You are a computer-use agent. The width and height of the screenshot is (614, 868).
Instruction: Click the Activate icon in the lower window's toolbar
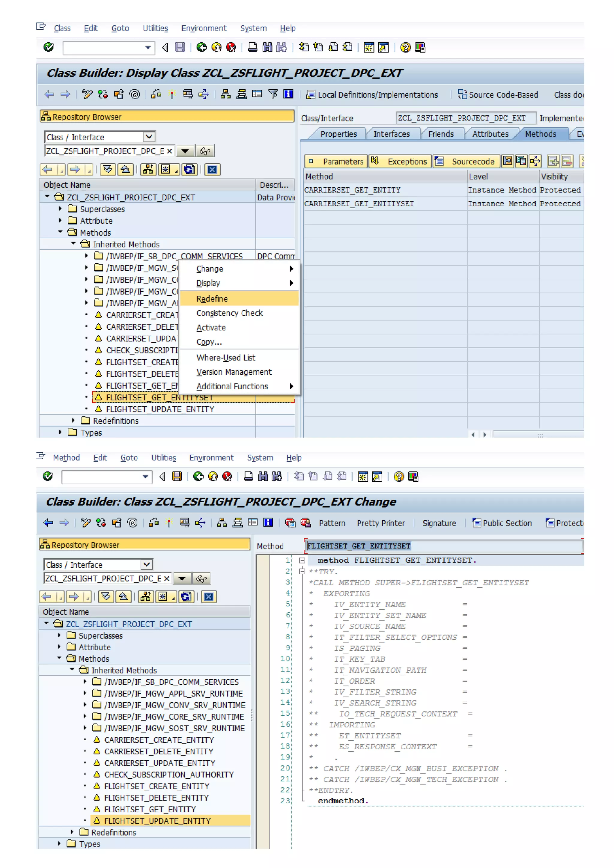tap(168, 523)
